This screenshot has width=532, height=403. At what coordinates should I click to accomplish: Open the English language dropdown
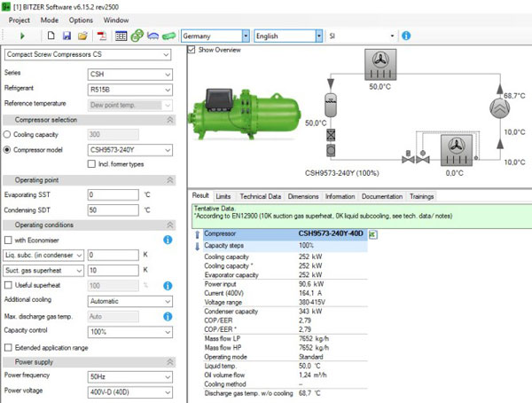coord(288,36)
